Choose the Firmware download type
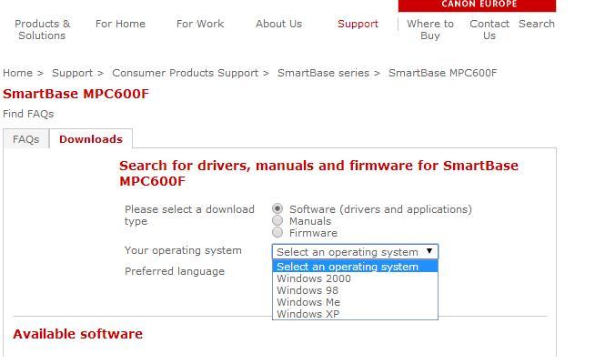The height and width of the screenshot is (364, 595). (277, 232)
